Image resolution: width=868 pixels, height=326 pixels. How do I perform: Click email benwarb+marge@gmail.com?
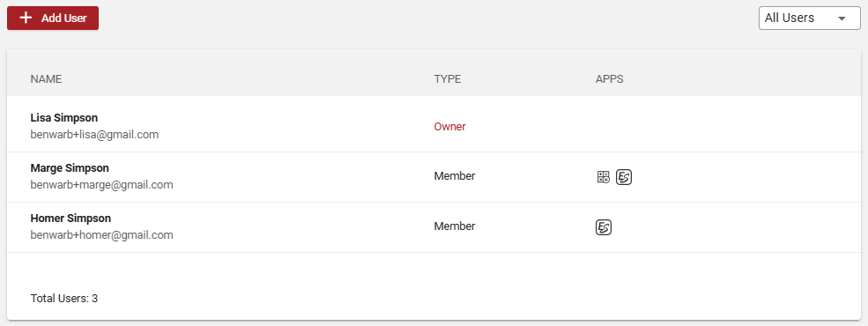tap(102, 185)
